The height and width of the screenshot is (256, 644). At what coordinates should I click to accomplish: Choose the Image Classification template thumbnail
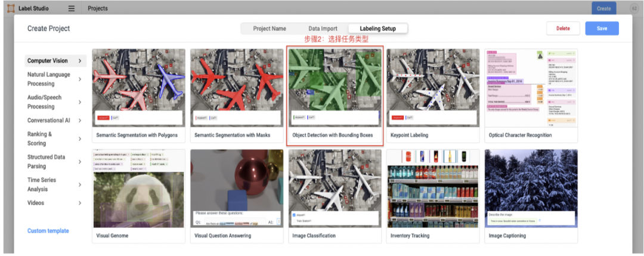[x=335, y=189]
